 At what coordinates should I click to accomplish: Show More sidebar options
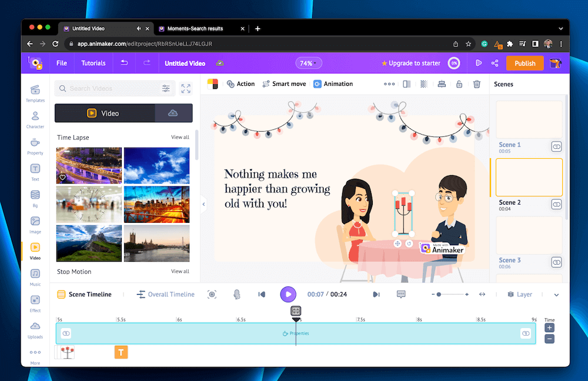[x=35, y=356]
